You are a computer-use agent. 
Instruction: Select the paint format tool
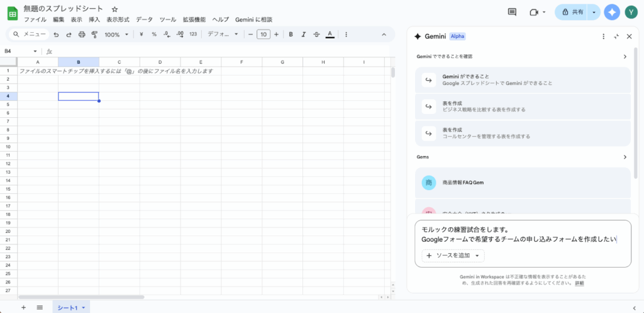tap(94, 35)
